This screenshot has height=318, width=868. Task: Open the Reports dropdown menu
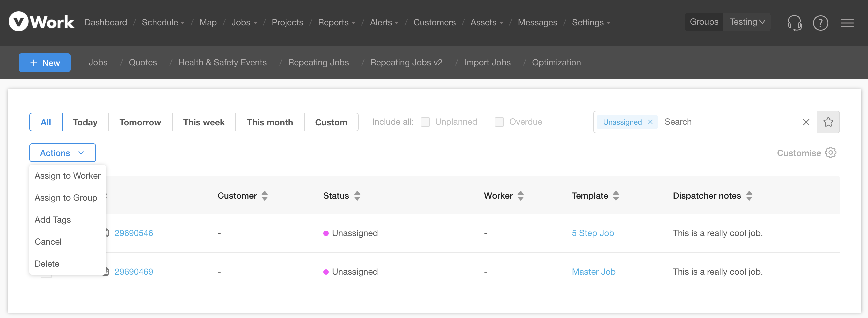pos(336,23)
